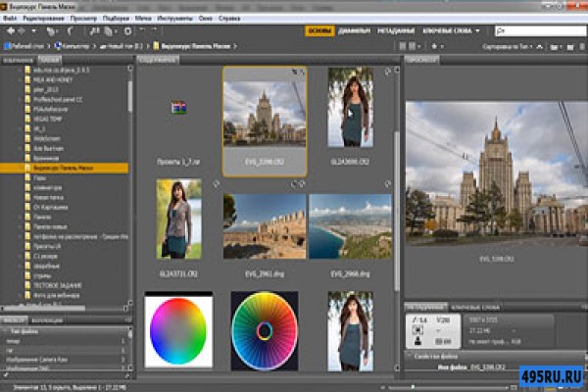The height and width of the screenshot is (392, 588).
Task: Switch to the Коллекции panel tab
Action: pos(47,320)
